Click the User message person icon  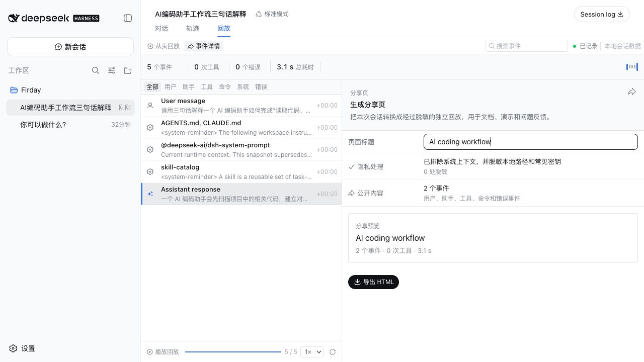pyautogui.click(x=150, y=106)
